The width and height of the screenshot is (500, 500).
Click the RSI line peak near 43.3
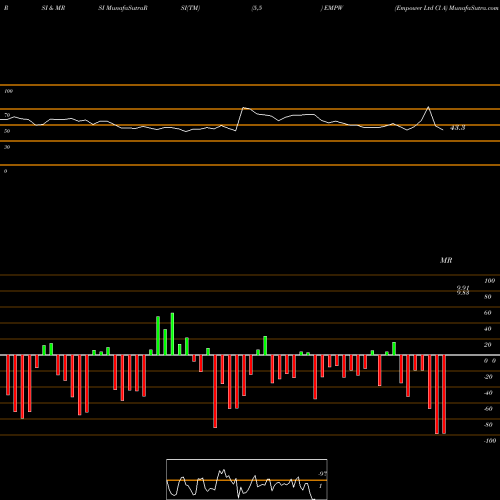click(428, 107)
